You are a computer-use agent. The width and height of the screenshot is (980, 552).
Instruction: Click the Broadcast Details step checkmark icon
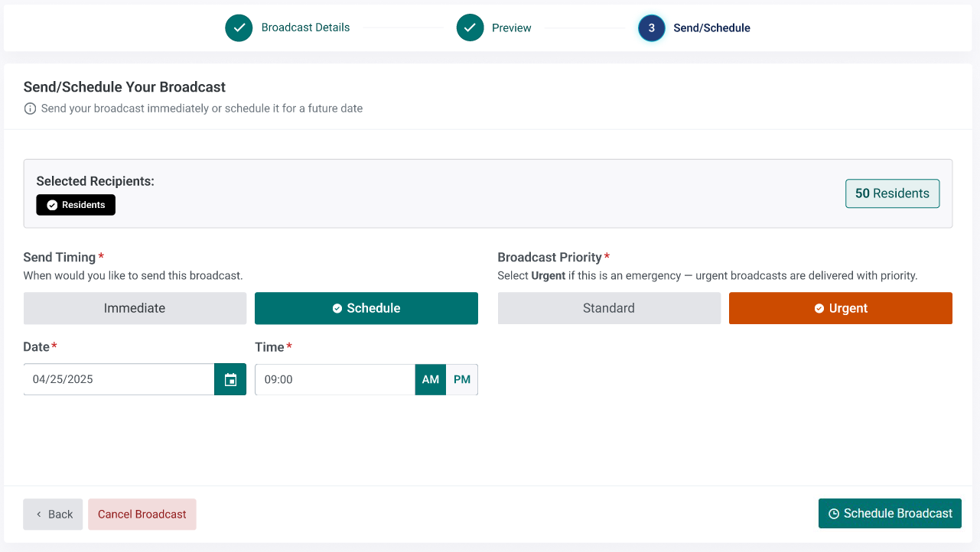(239, 28)
